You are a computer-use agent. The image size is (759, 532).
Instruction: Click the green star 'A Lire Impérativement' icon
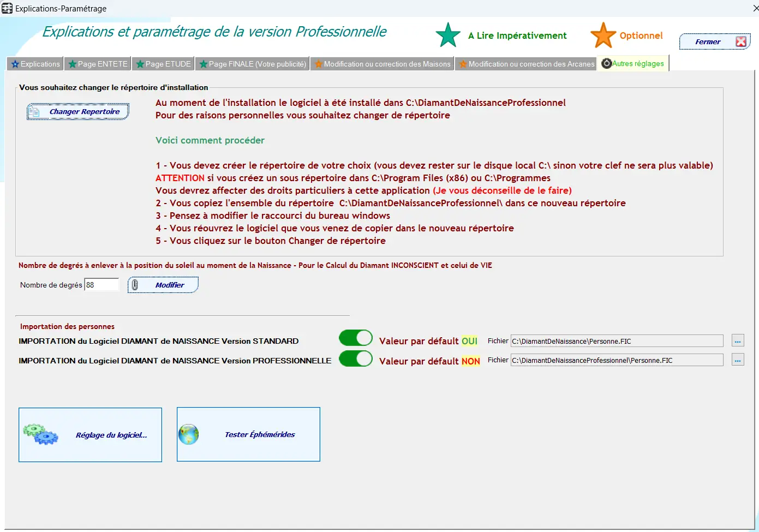coord(448,35)
